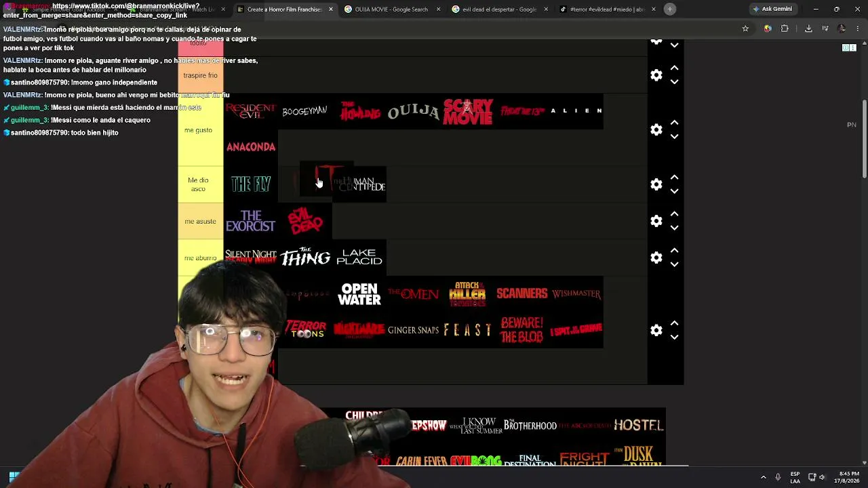The width and height of the screenshot is (868, 488).
Task: Move the me gusto tier up
Action: pos(674,123)
